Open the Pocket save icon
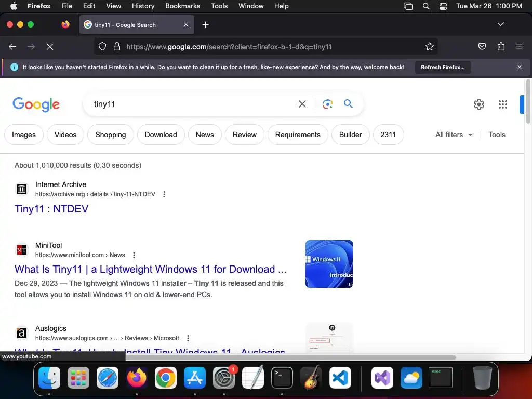 point(482,46)
